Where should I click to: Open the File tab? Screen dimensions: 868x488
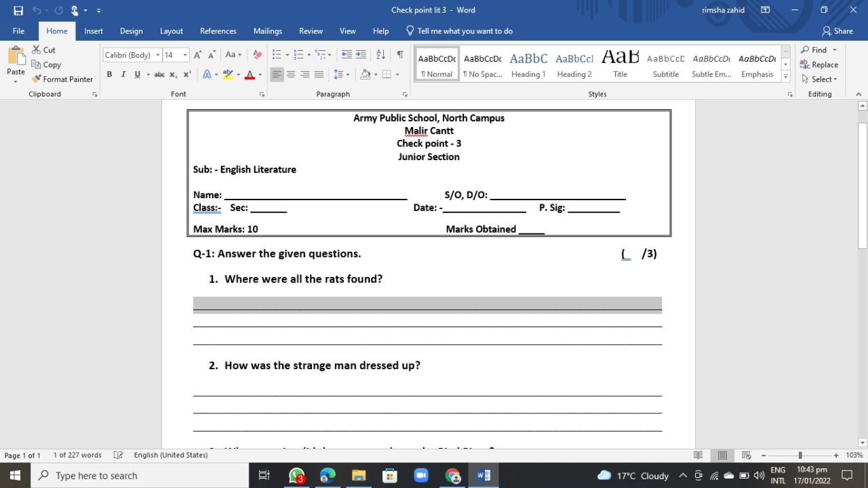(18, 31)
